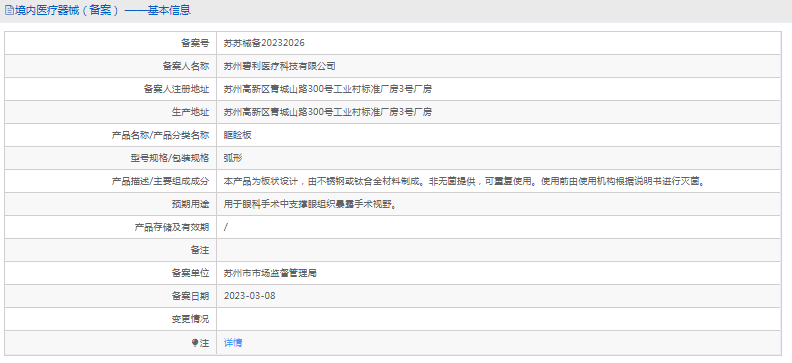Click the bulb icon next to 注 label

point(195,343)
